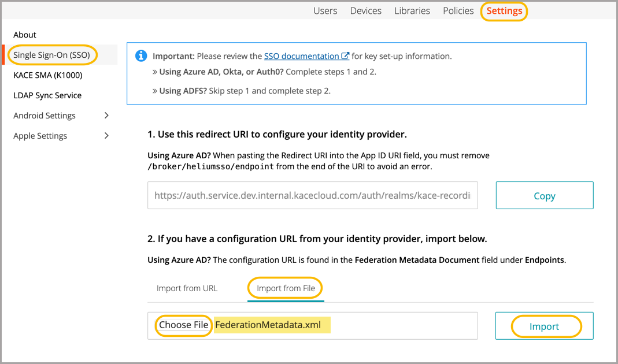Open the SSO documentation link

pos(301,56)
